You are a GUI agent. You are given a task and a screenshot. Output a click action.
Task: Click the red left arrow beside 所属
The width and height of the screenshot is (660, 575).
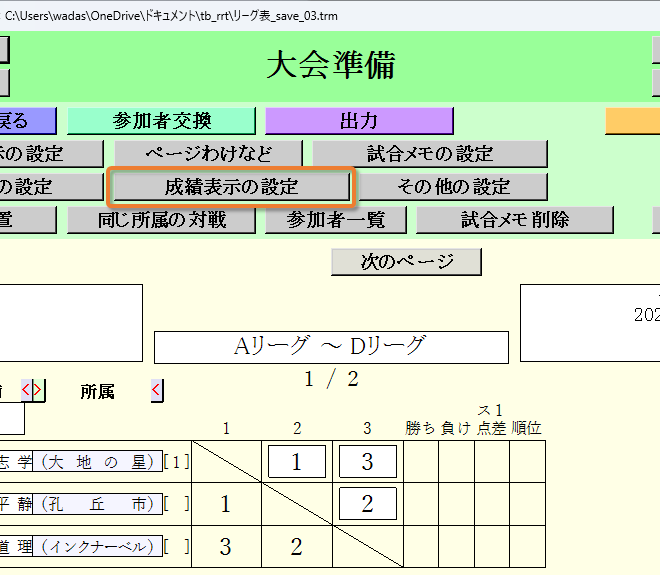click(157, 390)
